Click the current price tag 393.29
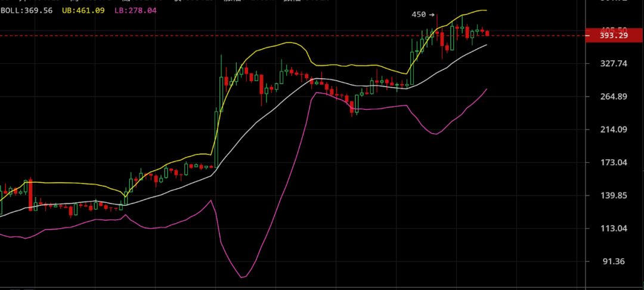Image resolution: width=644 pixels, height=290 pixels. (x=614, y=36)
